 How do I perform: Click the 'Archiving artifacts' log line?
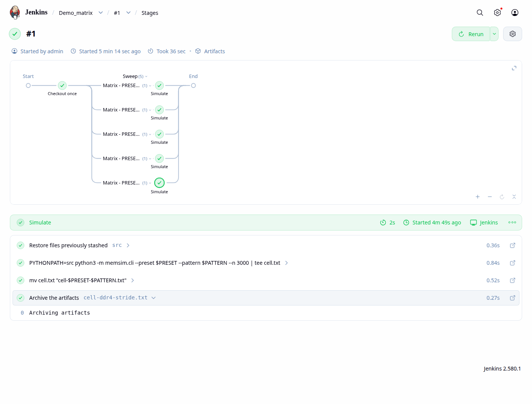point(60,313)
